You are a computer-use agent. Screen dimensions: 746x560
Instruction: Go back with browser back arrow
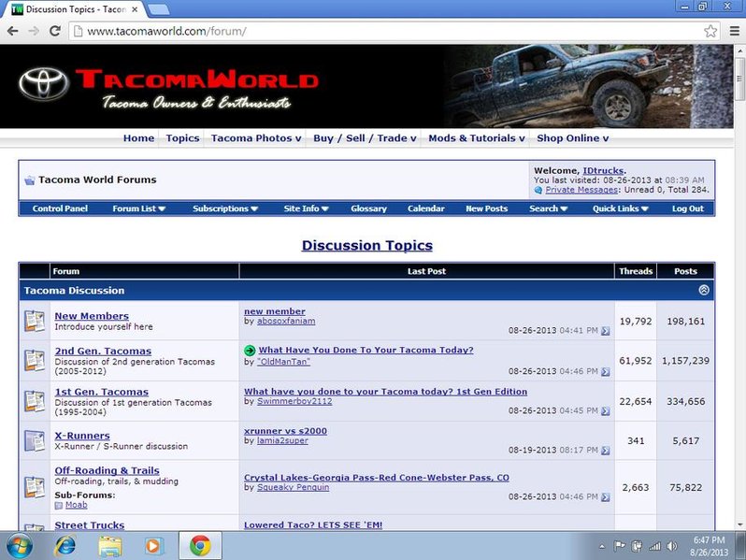(13, 31)
